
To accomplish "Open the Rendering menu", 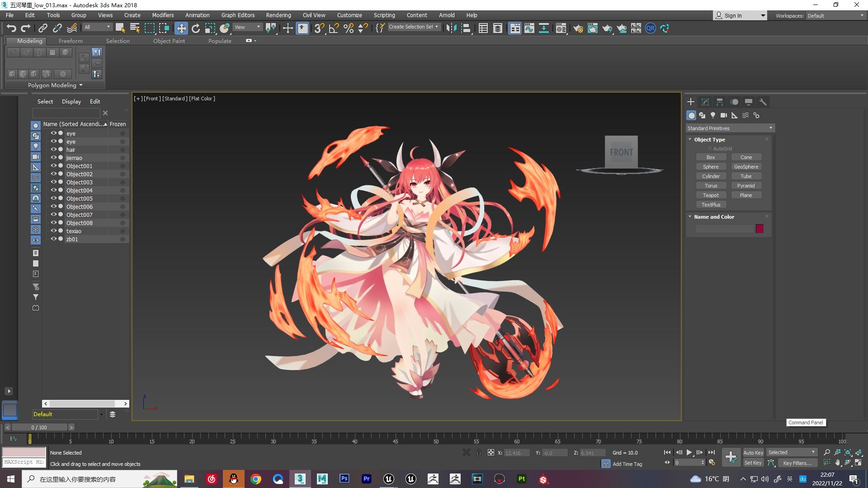I will 278,15.
